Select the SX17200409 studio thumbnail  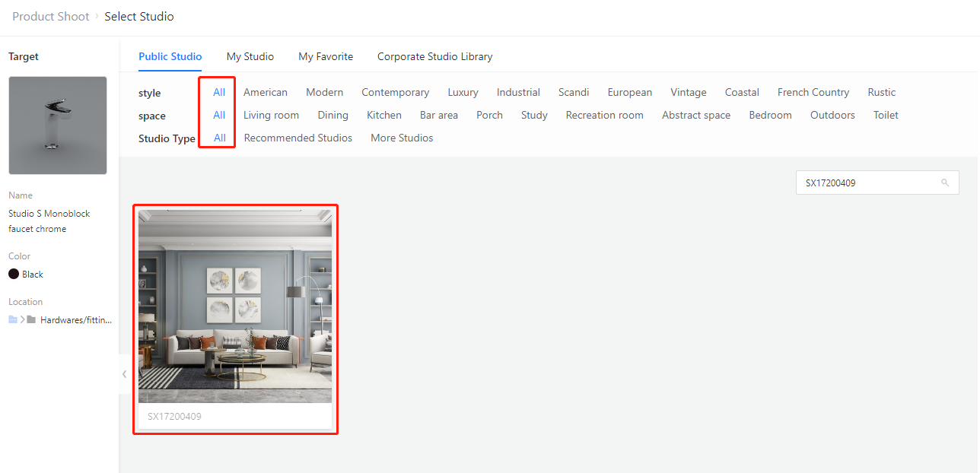coord(235,306)
